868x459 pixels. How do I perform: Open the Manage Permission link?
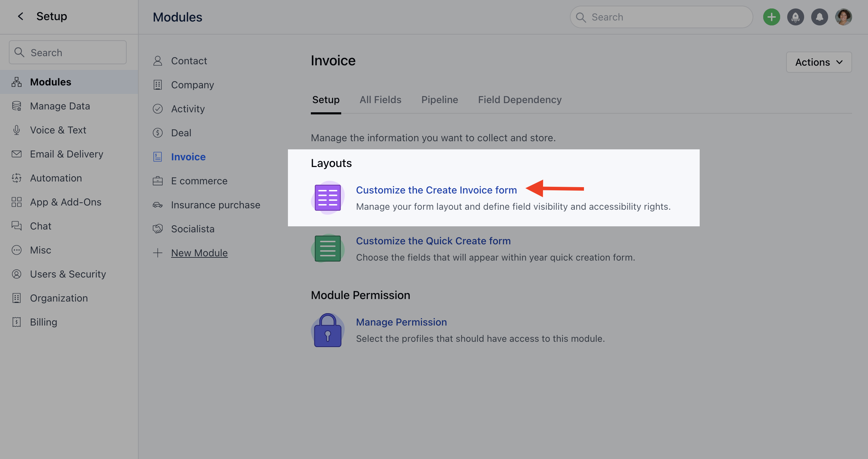tap(401, 322)
